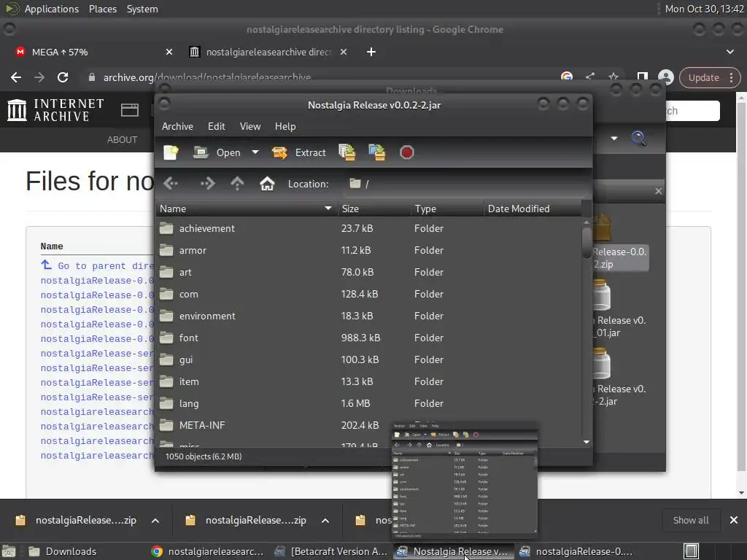Expand the Open recent dropdown arrow
Image resolution: width=747 pixels, height=560 pixels.
coord(255,152)
